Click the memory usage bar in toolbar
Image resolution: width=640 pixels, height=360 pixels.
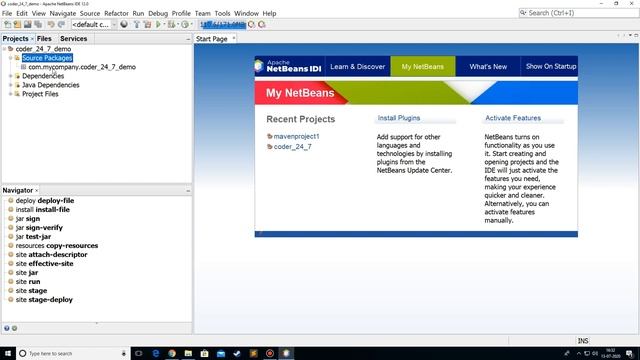point(223,24)
